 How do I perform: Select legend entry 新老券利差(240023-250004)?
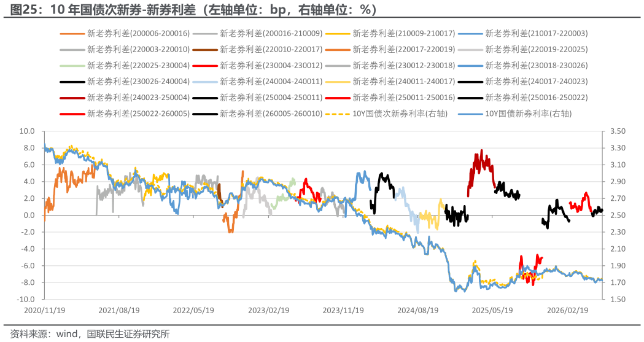[125, 98]
